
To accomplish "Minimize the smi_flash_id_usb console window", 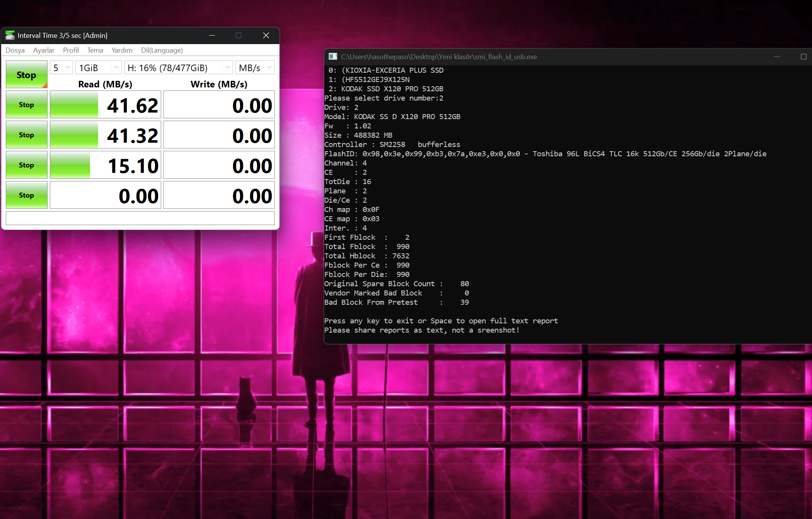I will 777,57.
